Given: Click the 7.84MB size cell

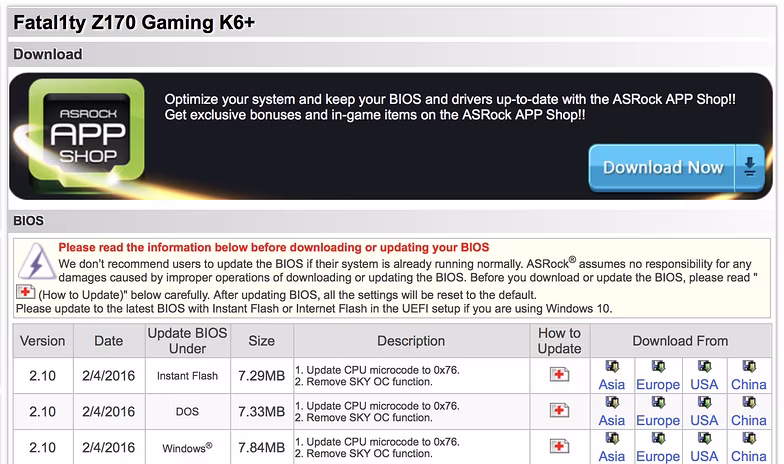Looking at the screenshot, I should point(262,447).
